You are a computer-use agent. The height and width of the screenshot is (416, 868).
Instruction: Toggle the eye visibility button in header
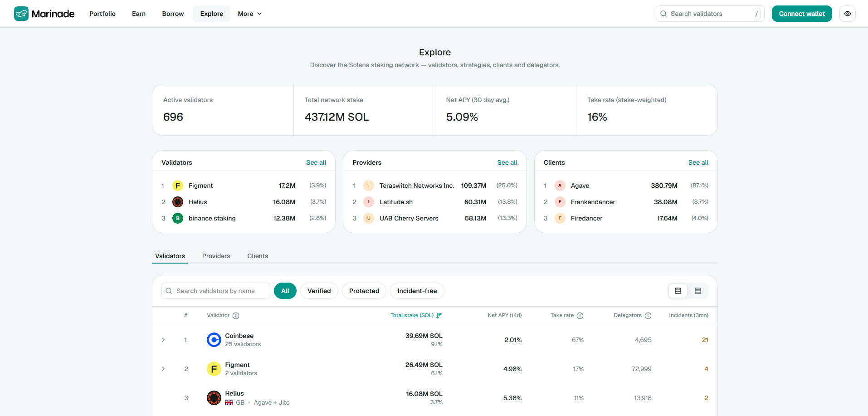848,14
